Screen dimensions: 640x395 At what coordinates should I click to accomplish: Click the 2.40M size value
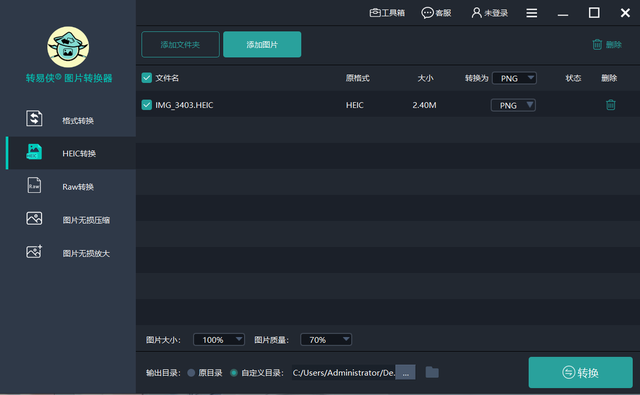(424, 105)
